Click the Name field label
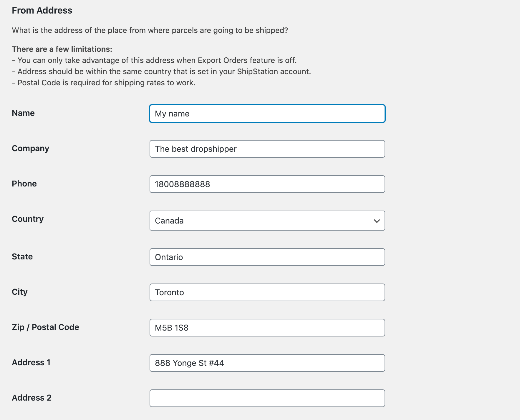This screenshot has height=420, width=520. tap(23, 113)
